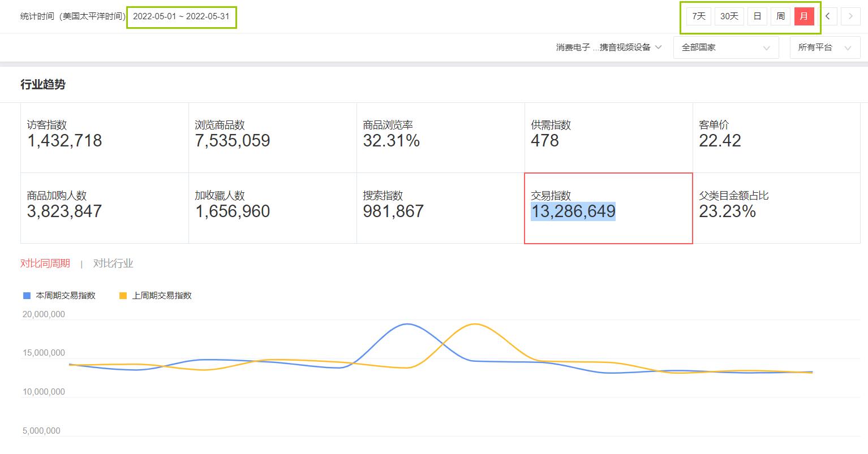Select the 交易指数 metric card
The height and width of the screenshot is (454, 868).
(608, 208)
